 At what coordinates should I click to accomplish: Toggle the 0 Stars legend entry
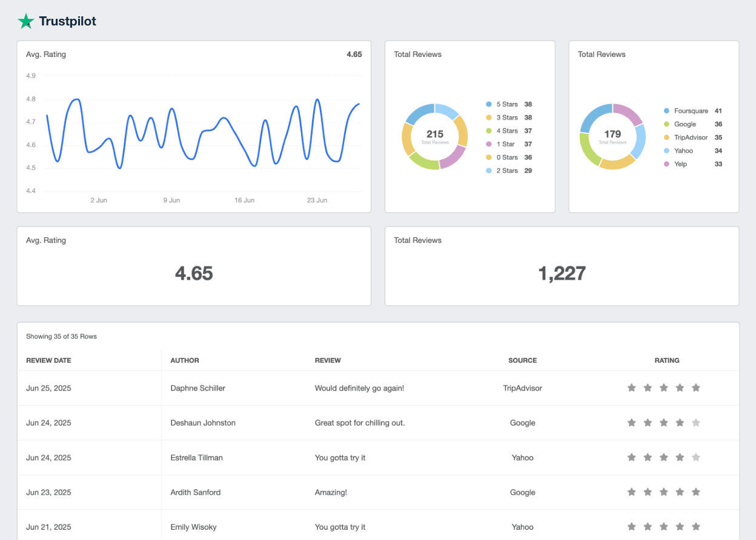[488, 157]
